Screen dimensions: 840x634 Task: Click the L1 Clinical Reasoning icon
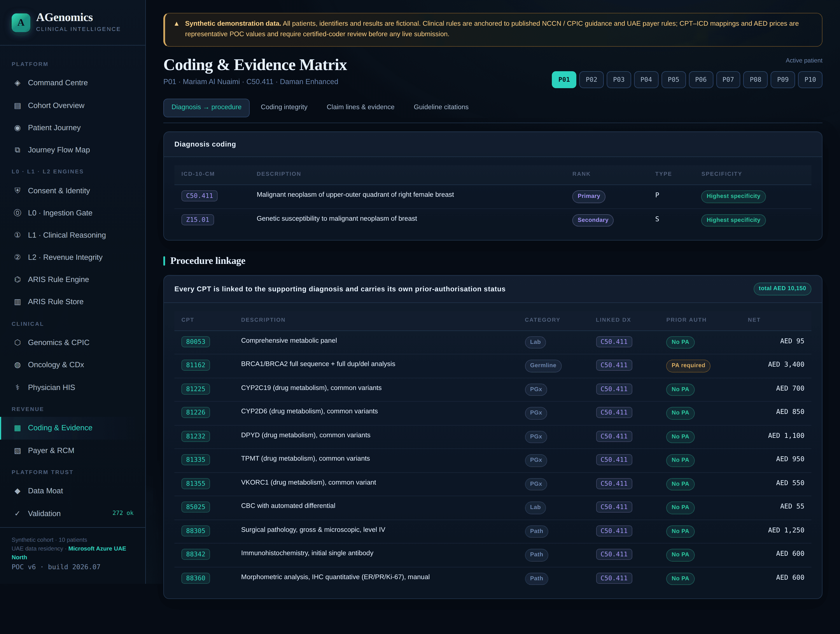pyautogui.click(x=17, y=235)
